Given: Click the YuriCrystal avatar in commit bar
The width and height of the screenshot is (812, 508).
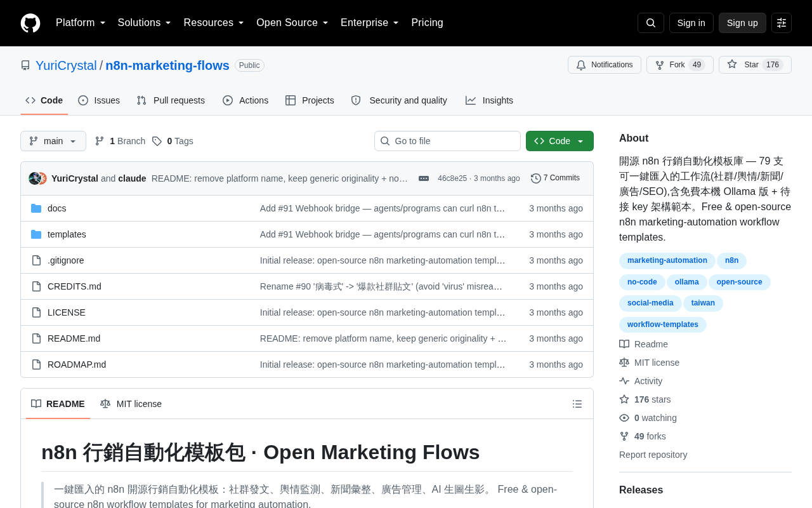Looking at the screenshot, I should coord(35,178).
